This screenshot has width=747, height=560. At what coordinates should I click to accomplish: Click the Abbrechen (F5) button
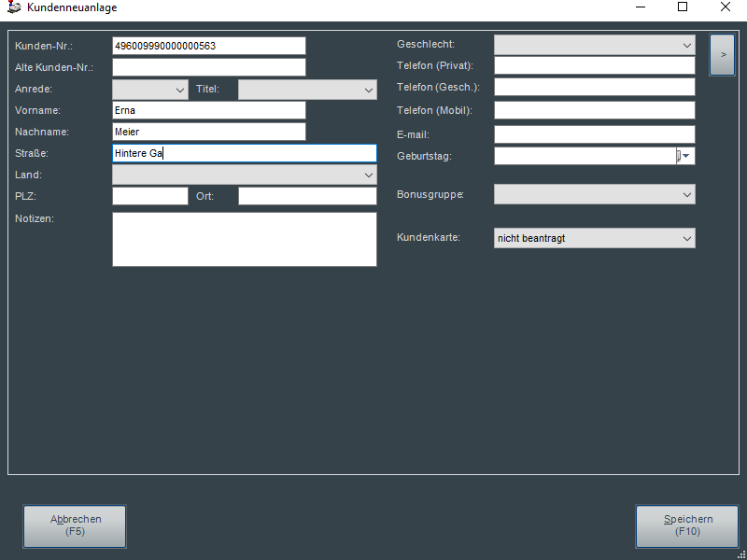tap(75, 525)
